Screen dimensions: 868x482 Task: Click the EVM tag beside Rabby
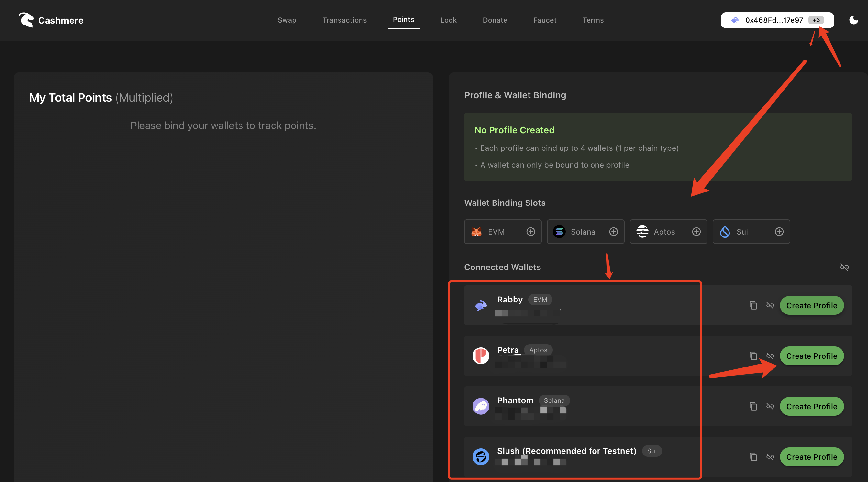click(x=540, y=300)
